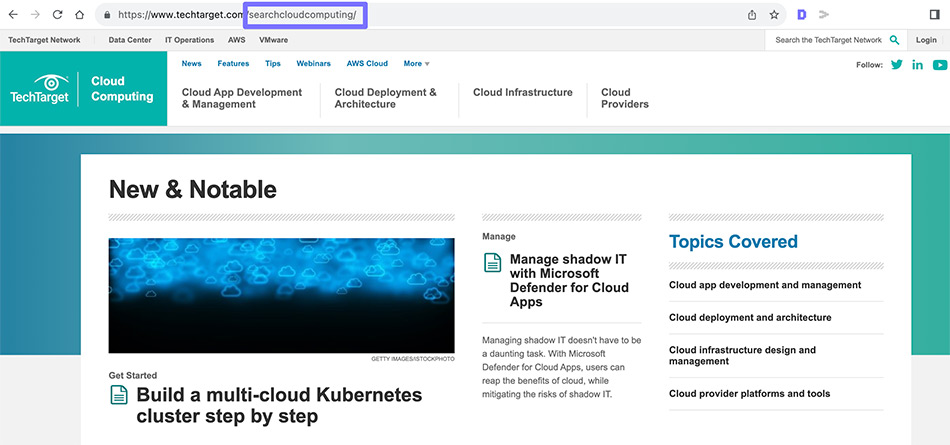This screenshot has width=950, height=445.
Task: Open TechTarget LinkedIn page icon
Action: [917, 64]
